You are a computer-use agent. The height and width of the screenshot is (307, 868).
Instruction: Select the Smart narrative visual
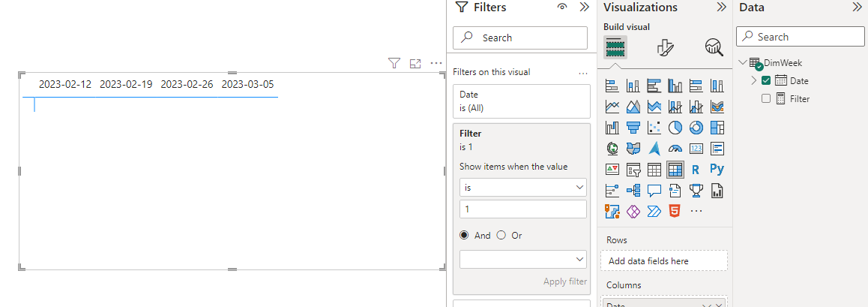point(675,191)
